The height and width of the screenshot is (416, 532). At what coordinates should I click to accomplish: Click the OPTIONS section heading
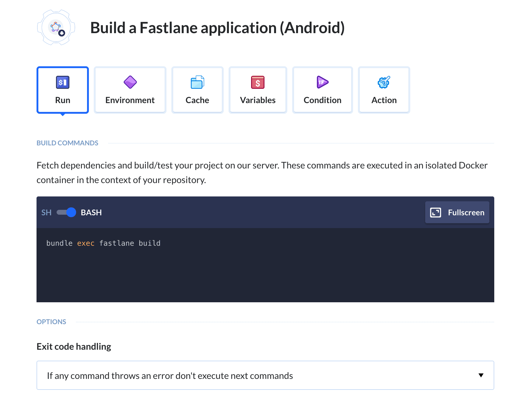click(x=51, y=322)
